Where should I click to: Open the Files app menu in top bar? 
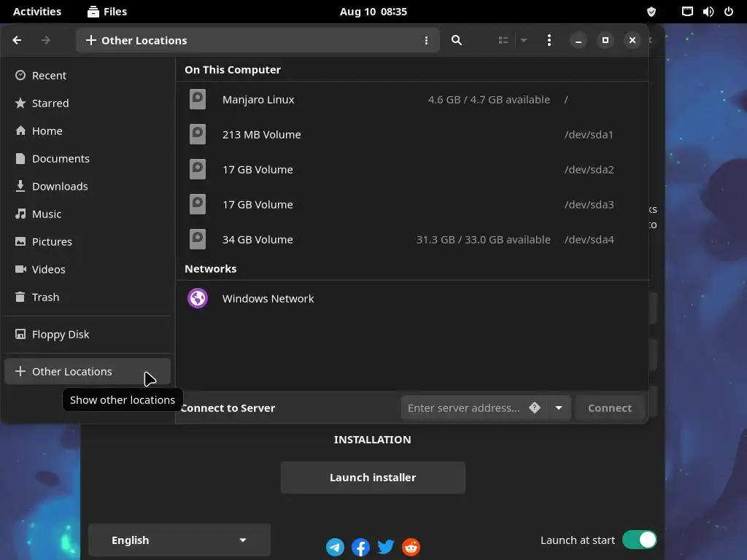pos(107,12)
